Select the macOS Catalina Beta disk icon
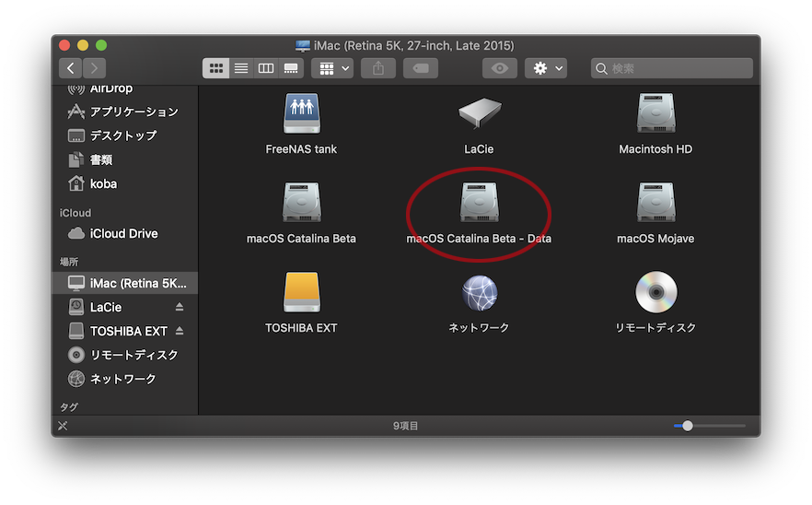812x505 pixels. pyautogui.click(x=301, y=202)
